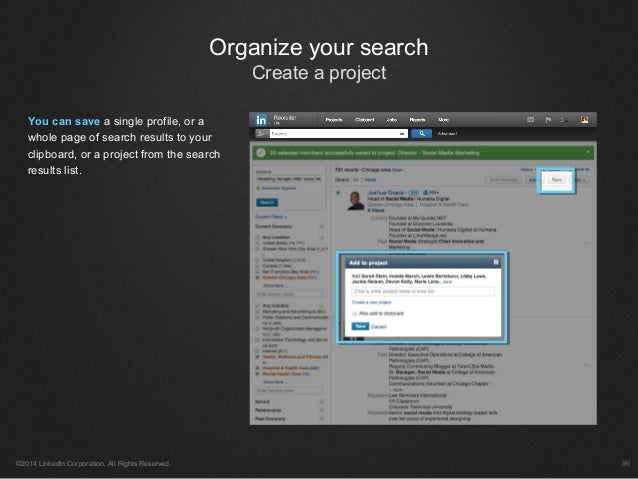Click project name field in dialog
Viewport: 638px width, 479px height.
pyautogui.click(x=423, y=291)
